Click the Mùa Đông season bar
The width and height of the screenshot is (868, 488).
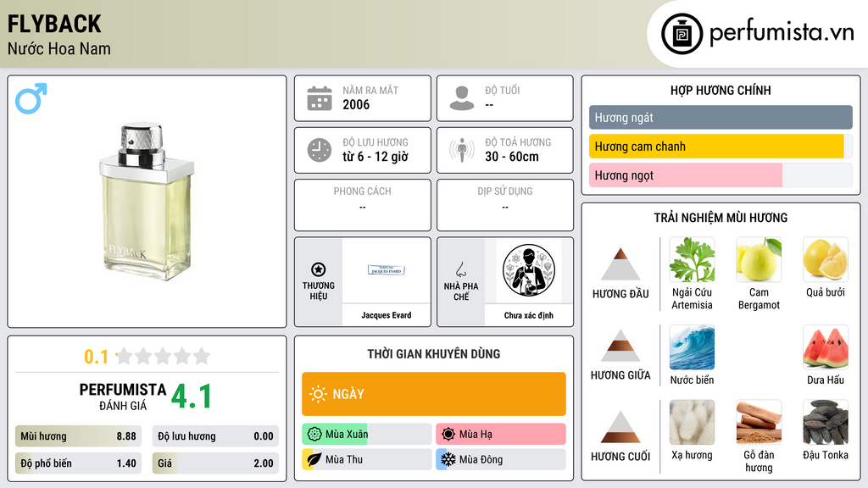coord(501,459)
